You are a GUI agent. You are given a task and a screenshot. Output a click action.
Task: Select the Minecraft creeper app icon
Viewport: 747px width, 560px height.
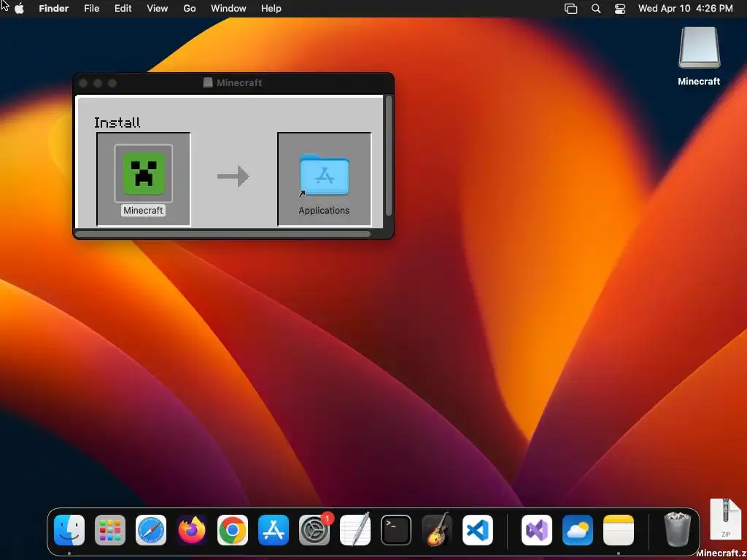tap(144, 174)
